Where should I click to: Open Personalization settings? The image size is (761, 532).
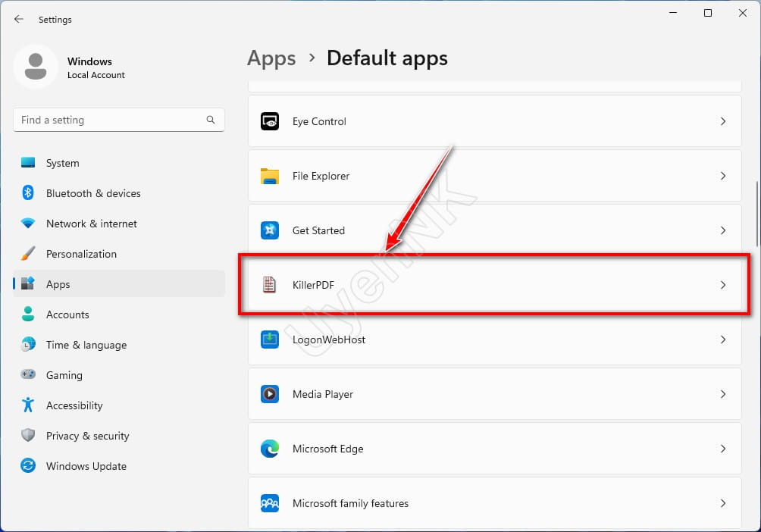pyautogui.click(x=119, y=253)
